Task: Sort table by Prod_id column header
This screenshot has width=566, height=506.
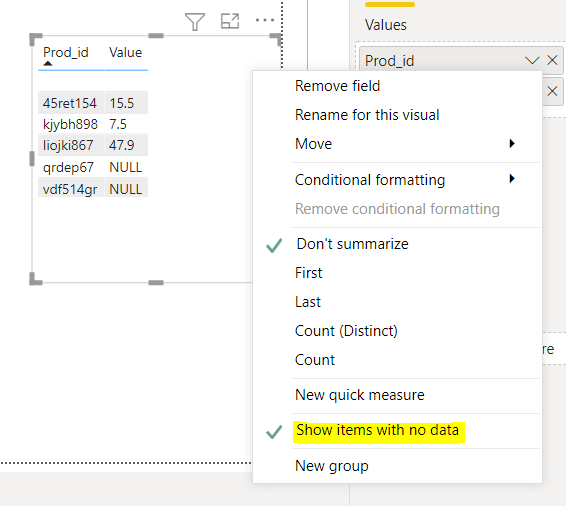Action: click(x=66, y=53)
